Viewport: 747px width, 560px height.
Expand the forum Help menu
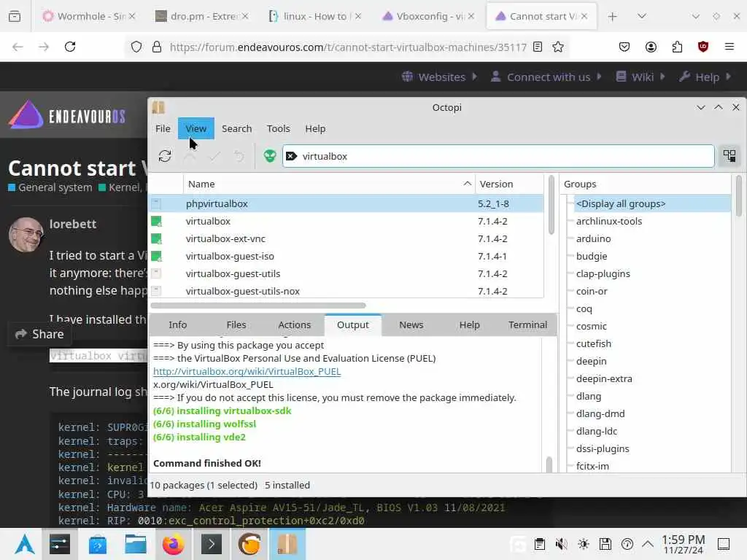click(705, 77)
